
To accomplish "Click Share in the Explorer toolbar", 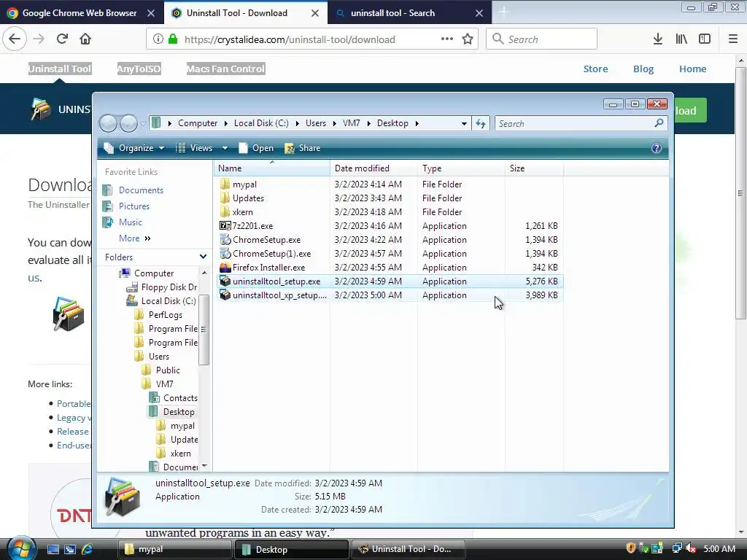I will pyautogui.click(x=303, y=148).
